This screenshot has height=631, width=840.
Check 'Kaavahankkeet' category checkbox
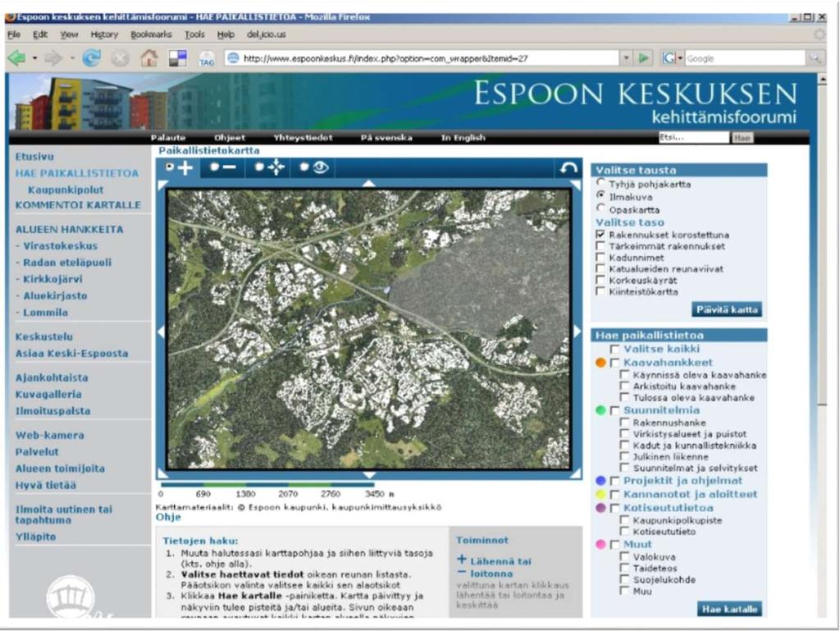point(615,363)
